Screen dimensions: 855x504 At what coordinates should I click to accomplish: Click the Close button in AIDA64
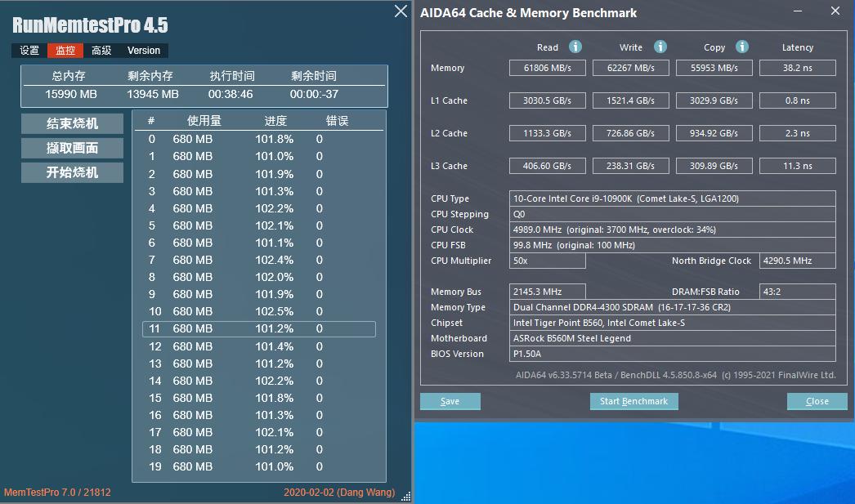(817, 401)
